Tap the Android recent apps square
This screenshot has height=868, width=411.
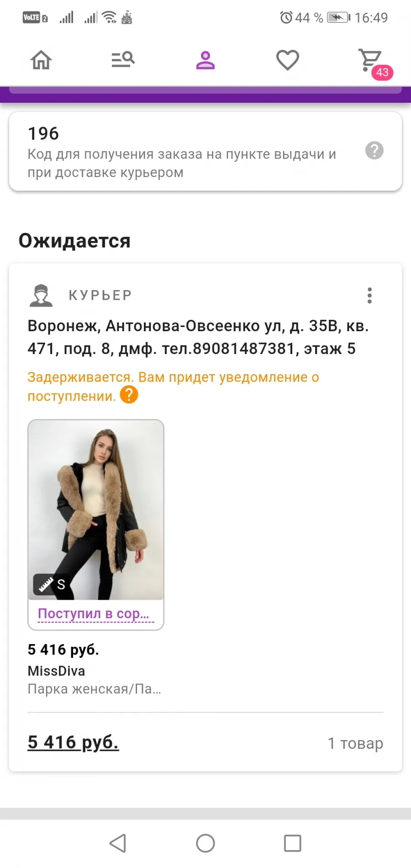point(293,843)
